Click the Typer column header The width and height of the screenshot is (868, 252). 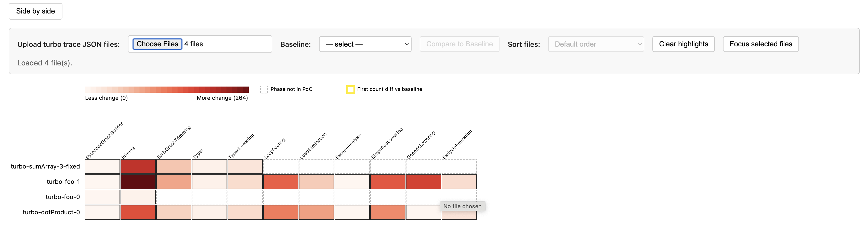pos(198,153)
